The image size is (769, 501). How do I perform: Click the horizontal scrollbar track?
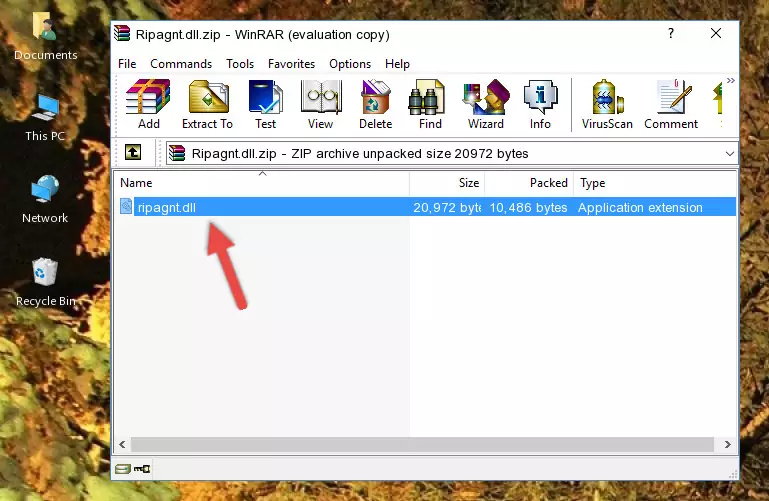(422, 444)
